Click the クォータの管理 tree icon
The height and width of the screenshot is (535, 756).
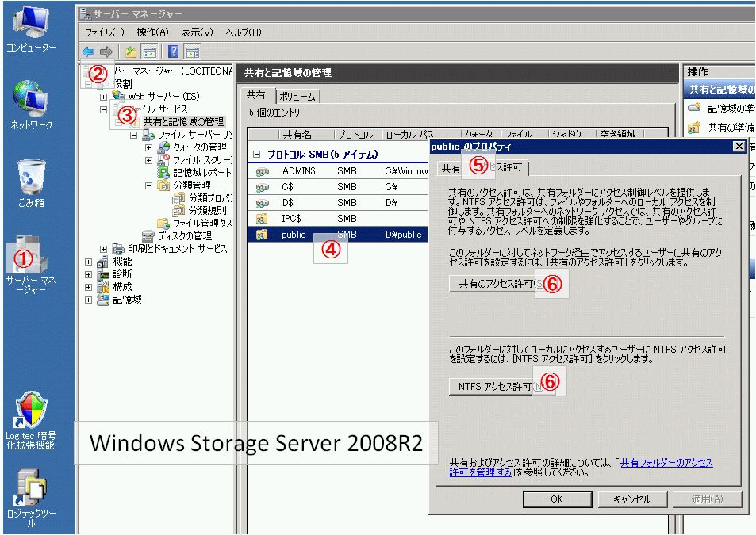(x=164, y=147)
